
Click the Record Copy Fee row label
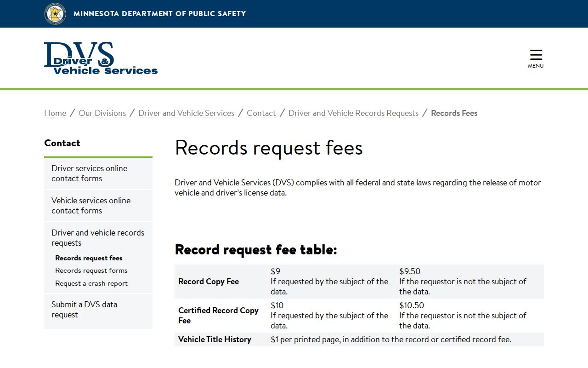(209, 282)
